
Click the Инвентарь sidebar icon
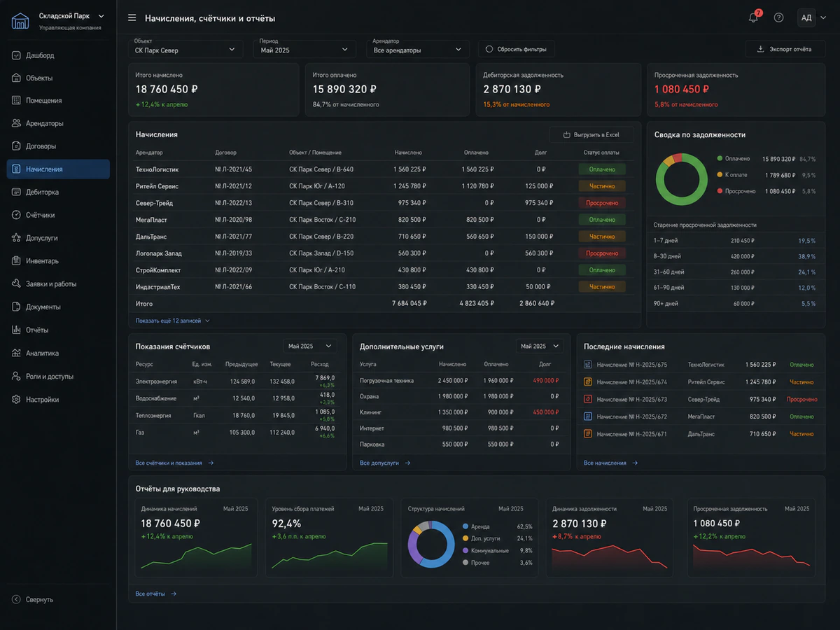point(16,261)
